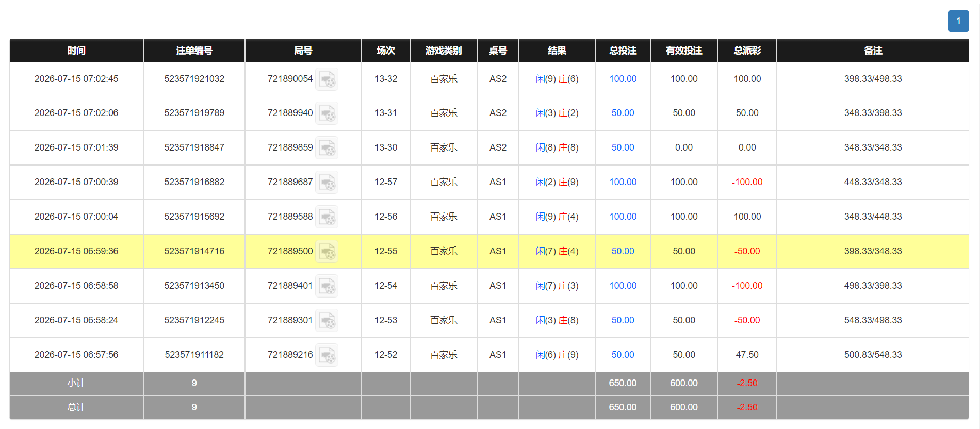Click session number 13-32
The height and width of the screenshot is (429, 980).
point(386,79)
